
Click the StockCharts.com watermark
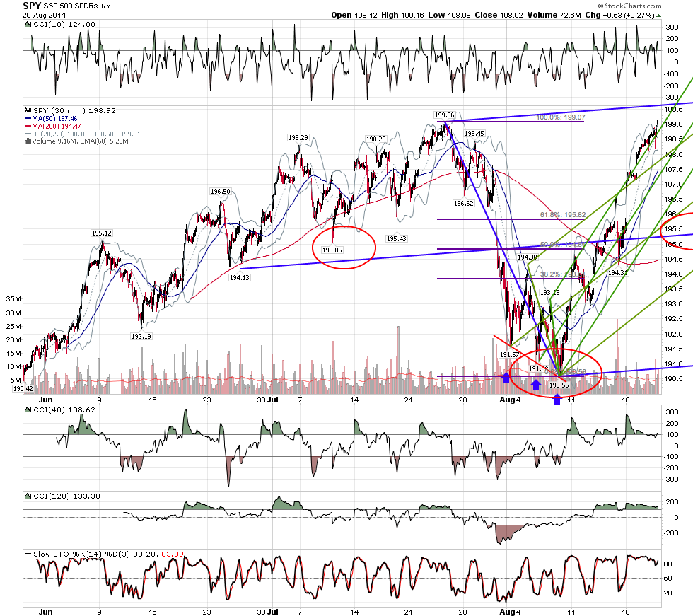tap(630, 6)
